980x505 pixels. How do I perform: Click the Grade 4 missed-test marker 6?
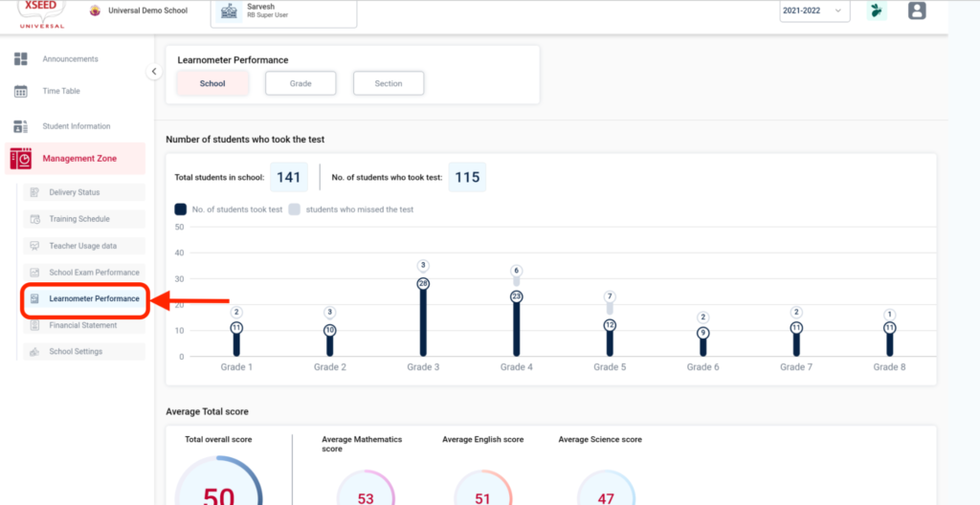coord(516,271)
